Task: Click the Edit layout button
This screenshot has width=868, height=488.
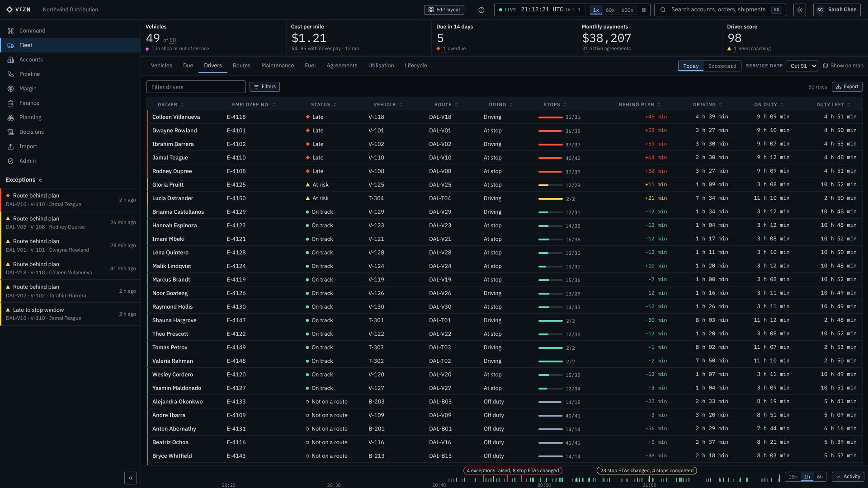Action: coord(444,10)
